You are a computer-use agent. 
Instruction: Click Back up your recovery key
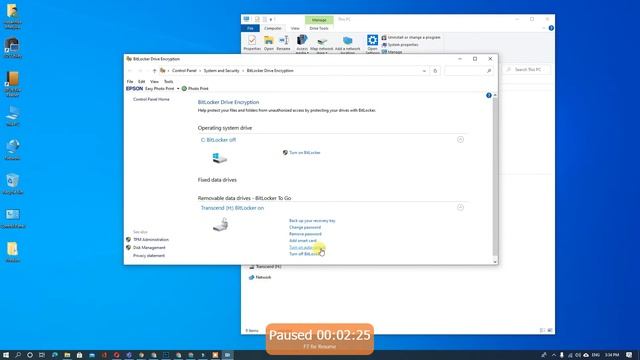(x=312, y=221)
